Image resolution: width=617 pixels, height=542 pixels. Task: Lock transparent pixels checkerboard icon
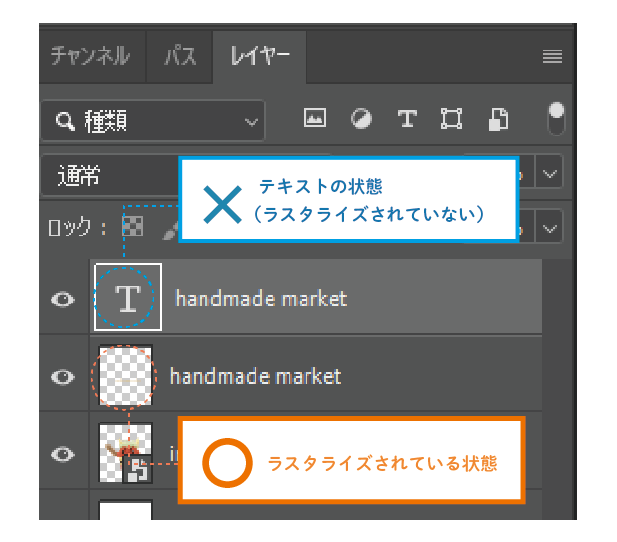tap(133, 226)
